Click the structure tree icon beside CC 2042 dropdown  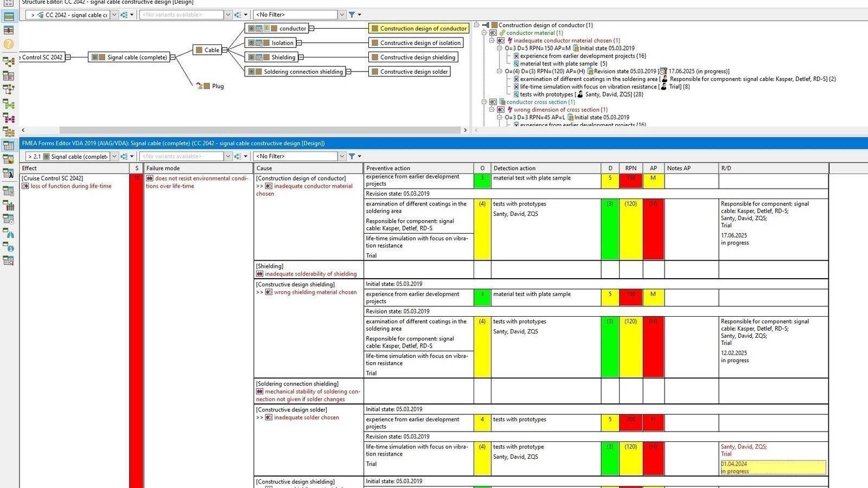coord(124,15)
